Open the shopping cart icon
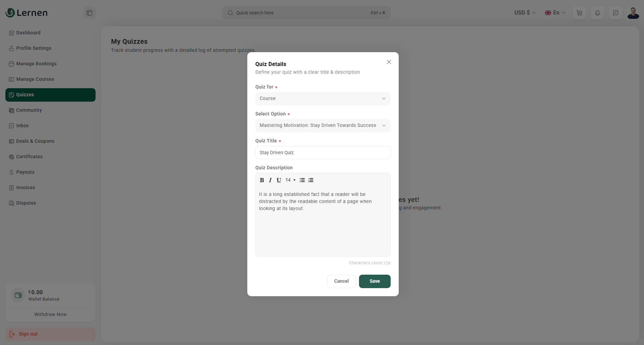Screen dimensions: 644x345 point(579,13)
